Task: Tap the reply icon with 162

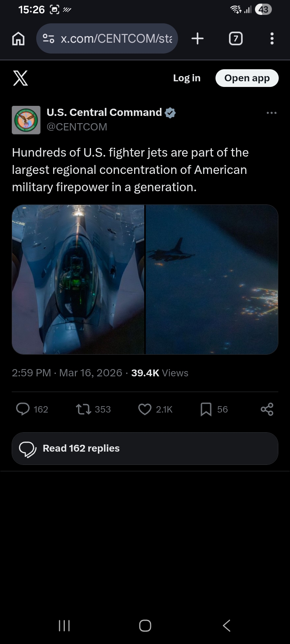Action: pyautogui.click(x=23, y=409)
